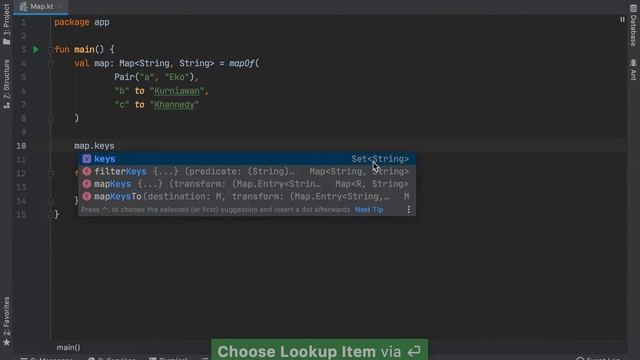Open the Favorites tool window
The height and width of the screenshot is (360, 640).
[x=6, y=321]
